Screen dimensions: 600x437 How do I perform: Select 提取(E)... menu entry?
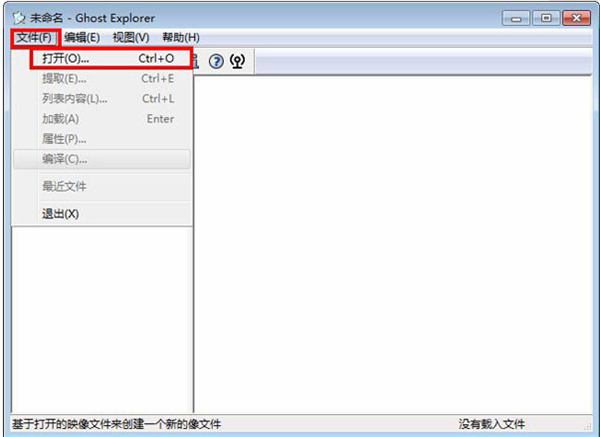(x=102, y=79)
